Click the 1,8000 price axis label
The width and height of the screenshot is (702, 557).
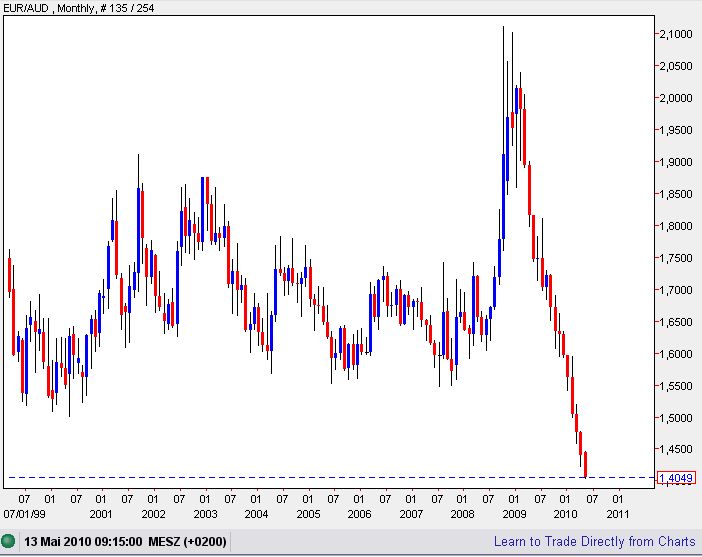click(x=676, y=226)
